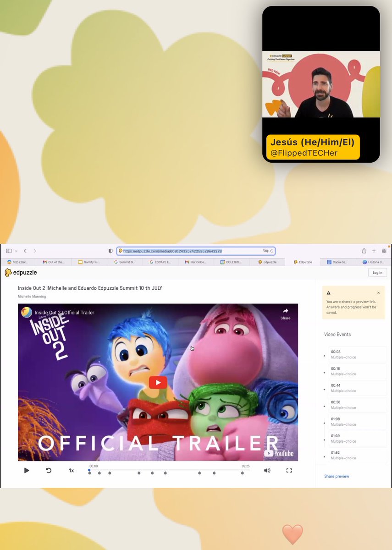Screen dimensions: 392x550
Task: Dismiss the preview link warning
Action: tap(378, 292)
